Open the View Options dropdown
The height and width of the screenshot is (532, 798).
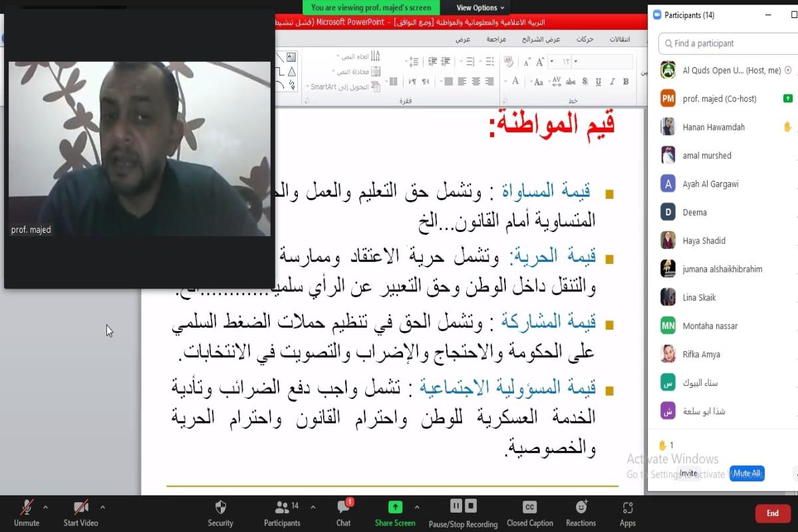(x=480, y=8)
